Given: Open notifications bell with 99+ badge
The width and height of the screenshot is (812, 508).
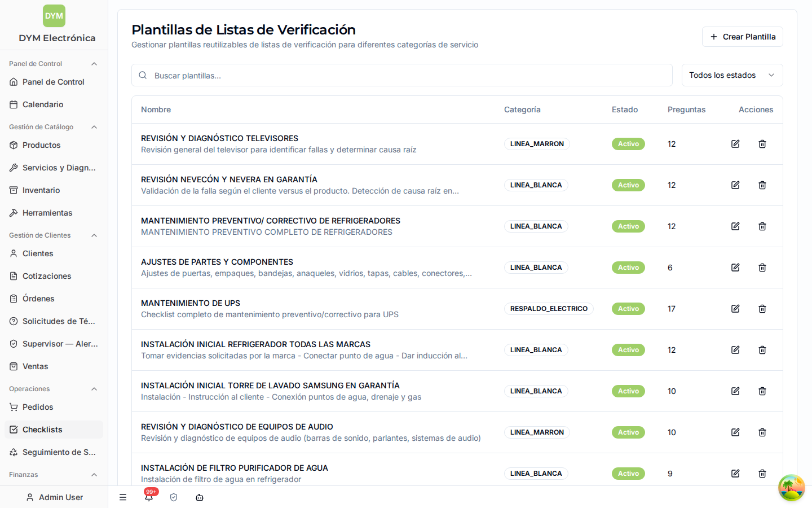Looking at the screenshot, I should tap(149, 497).
